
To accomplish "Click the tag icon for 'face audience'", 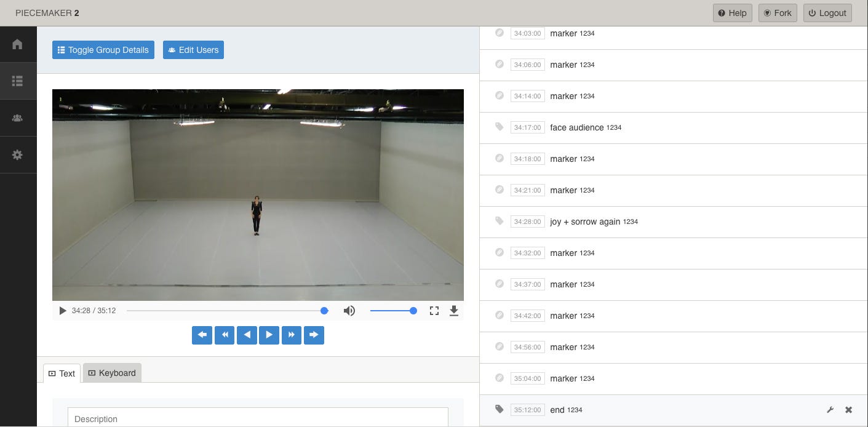I will click(x=500, y=127).
